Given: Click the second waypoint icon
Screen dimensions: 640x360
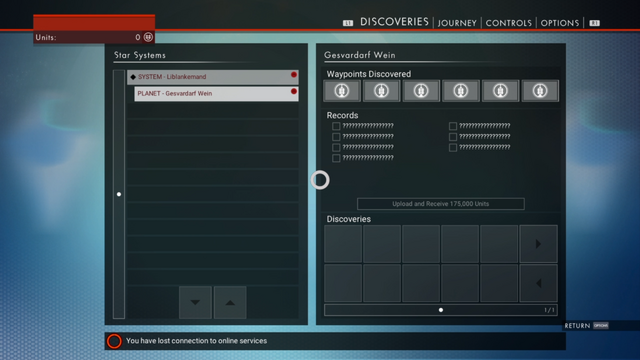Looking at the screenshot, I should pyautogui.click(x=381, y=91).
